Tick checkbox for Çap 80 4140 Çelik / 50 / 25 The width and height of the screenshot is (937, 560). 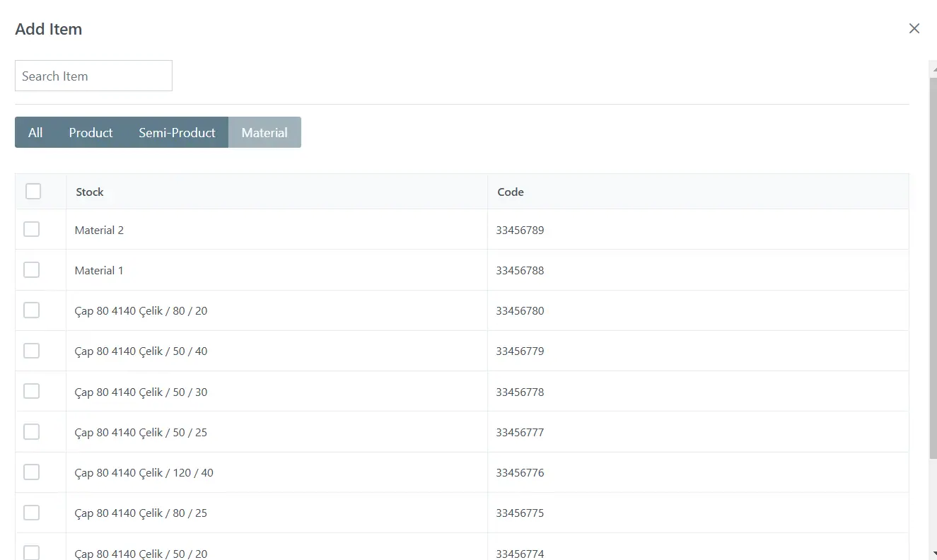pyautogui.click(x=31, y=431)
